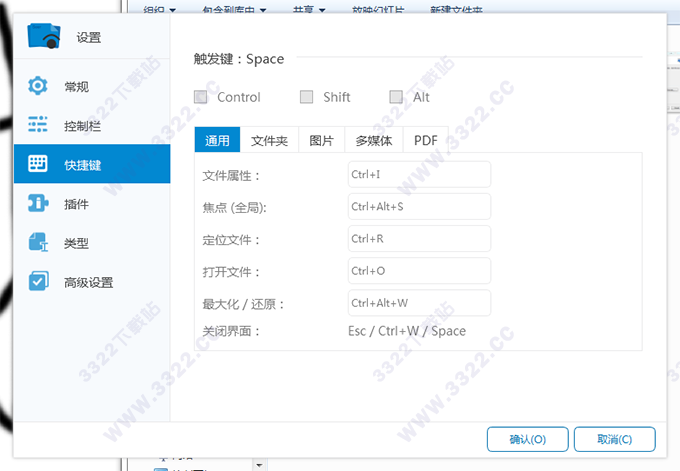Click the 设置 title text

pos(89,38)
